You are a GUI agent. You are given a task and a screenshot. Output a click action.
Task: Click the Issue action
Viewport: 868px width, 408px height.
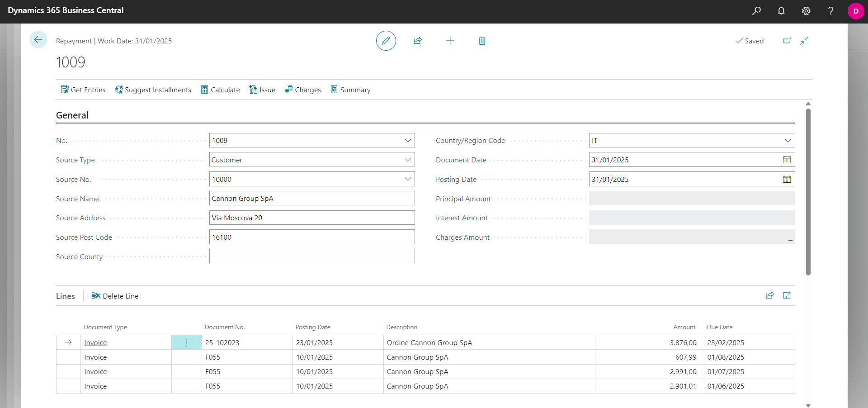pos(262,90)
